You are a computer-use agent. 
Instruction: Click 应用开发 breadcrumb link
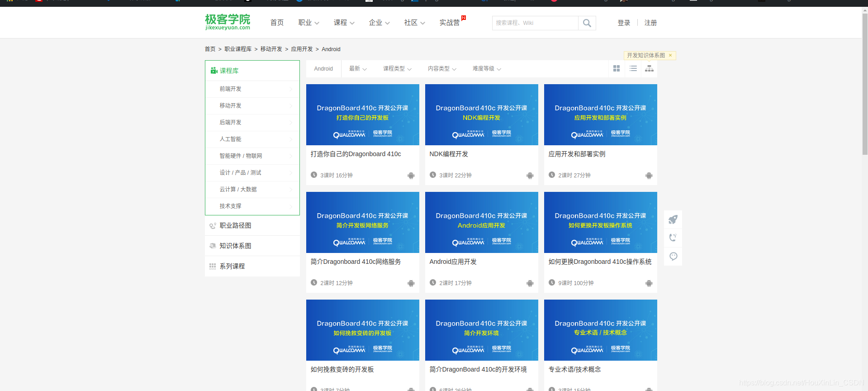click(302, 49)
